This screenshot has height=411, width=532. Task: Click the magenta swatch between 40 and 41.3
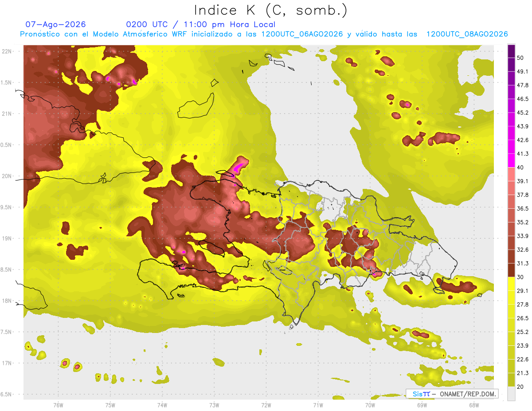point(511,161)
